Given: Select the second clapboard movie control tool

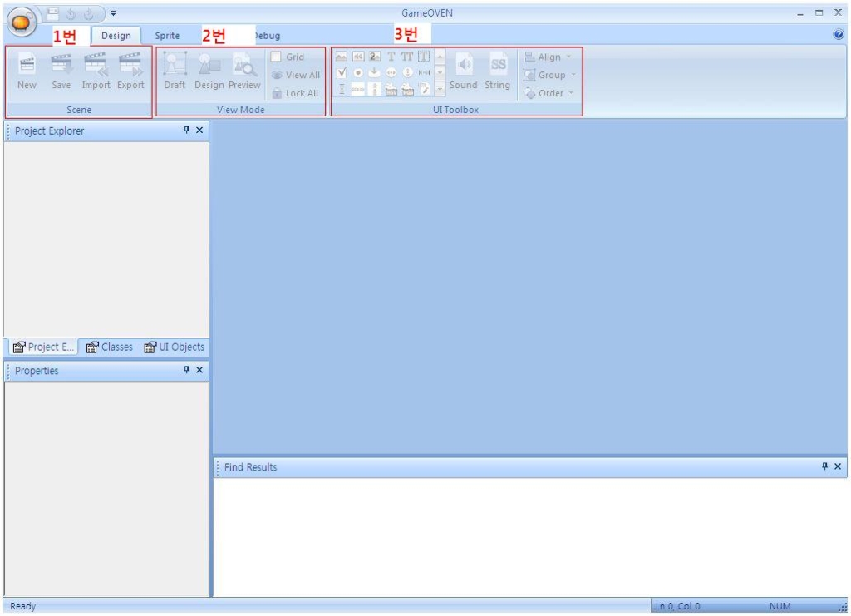Looking at the screenshot, I should (407, 89).
